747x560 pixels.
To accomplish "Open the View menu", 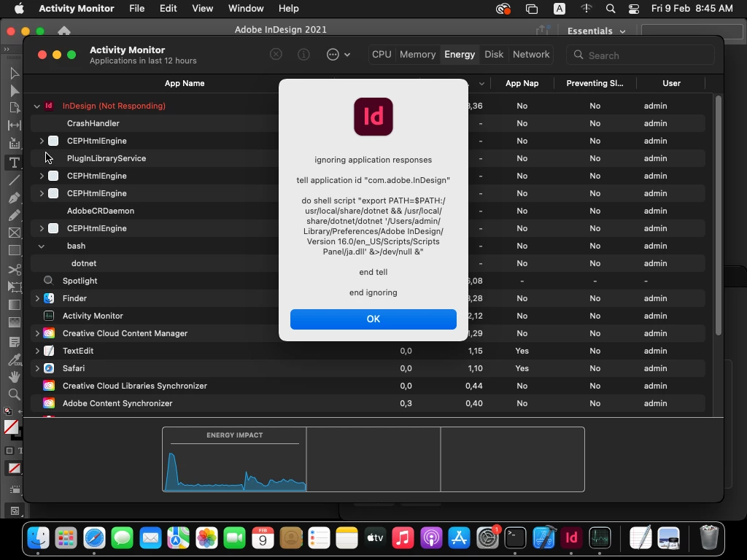I will pyautogui.click(x=203, y=9).
